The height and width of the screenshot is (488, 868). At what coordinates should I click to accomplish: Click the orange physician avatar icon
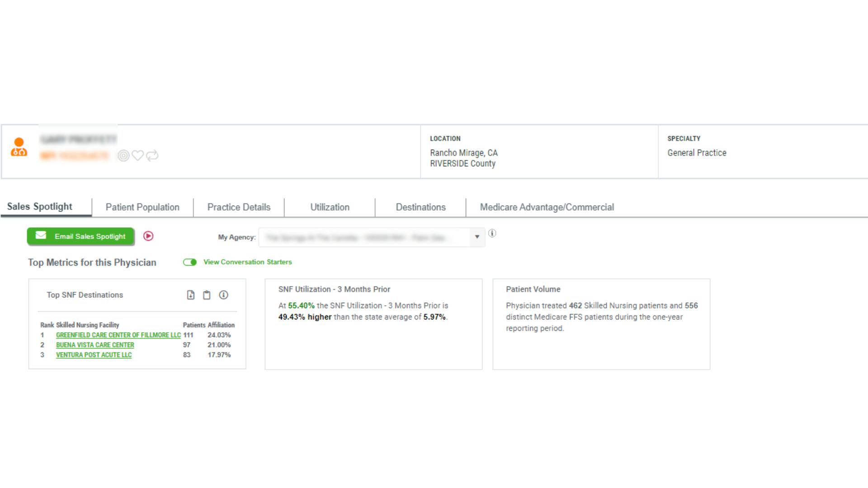click(19, 147)
